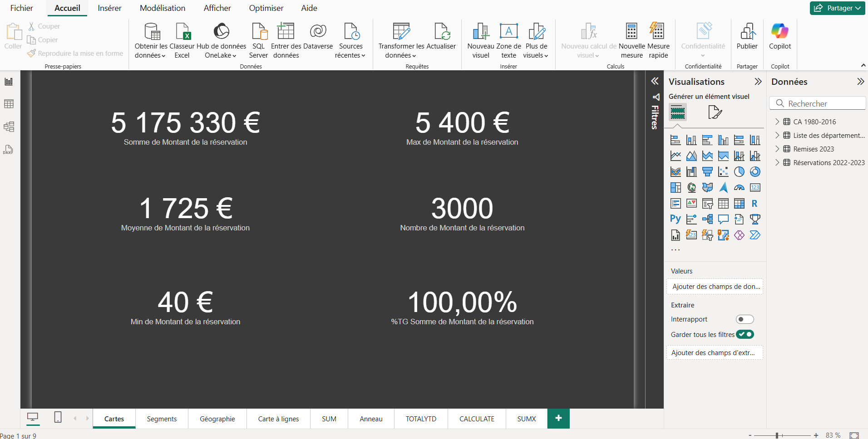Select the waterfall chart visual
The width and height of the screenshot is (868, 439).
[x=691, y=172]
